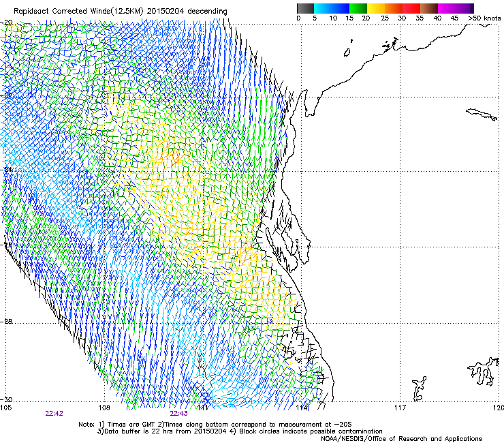Viewport: 504px width, 443px height.
Task: Select the magenta-purple 40-50 knots legend swatch
Action: pos(456,8)
